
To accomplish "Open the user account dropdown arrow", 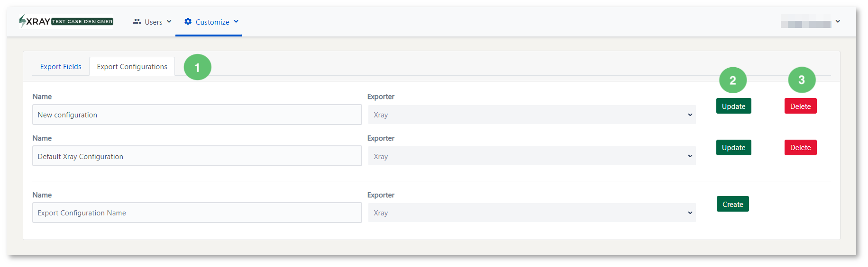I will pos(838,21).
